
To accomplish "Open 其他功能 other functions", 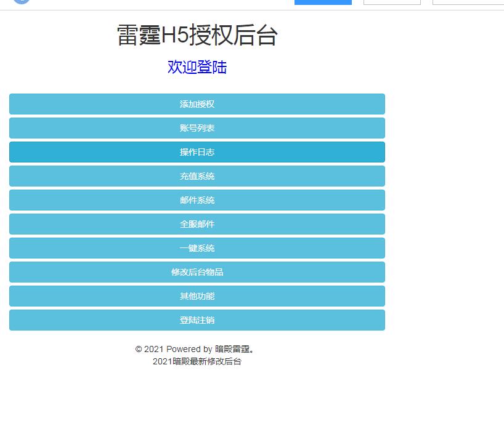I will point(197,296).
